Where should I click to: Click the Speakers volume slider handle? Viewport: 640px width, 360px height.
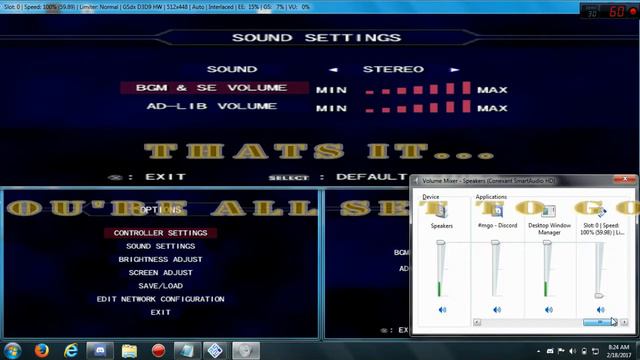coord(441,243)
